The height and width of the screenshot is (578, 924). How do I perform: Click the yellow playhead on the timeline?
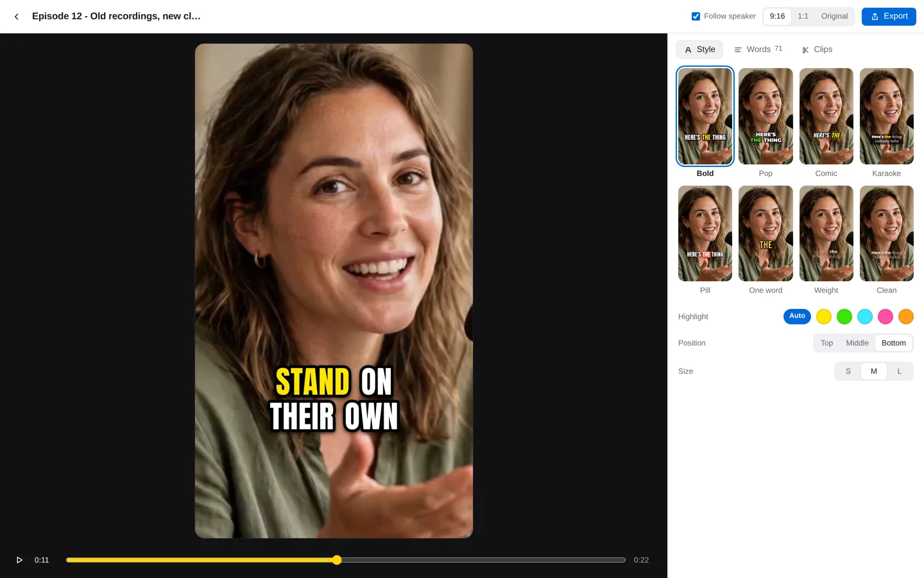(x=337, y=560)
